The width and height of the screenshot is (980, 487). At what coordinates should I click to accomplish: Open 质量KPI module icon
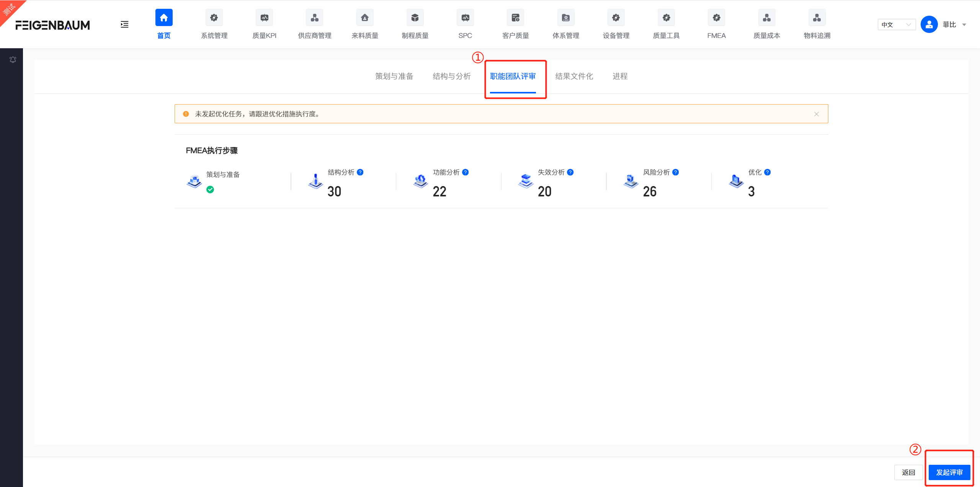pyautogui.click(x=264, y=18)
